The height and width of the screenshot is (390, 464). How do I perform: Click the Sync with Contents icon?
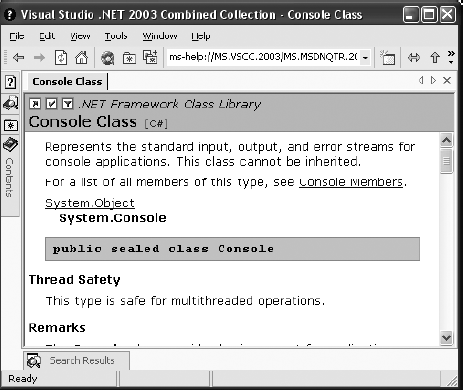click(x=414, y=58)
